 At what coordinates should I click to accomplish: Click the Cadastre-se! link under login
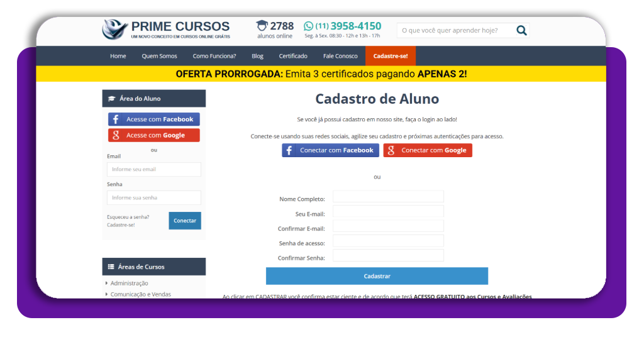click(121, 225)
